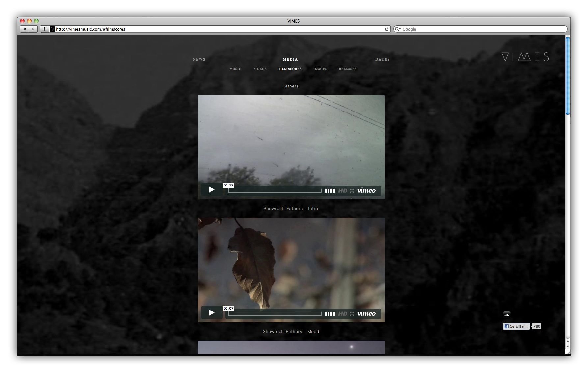
Task: Open the NEWS section
Action: (199, 59)
